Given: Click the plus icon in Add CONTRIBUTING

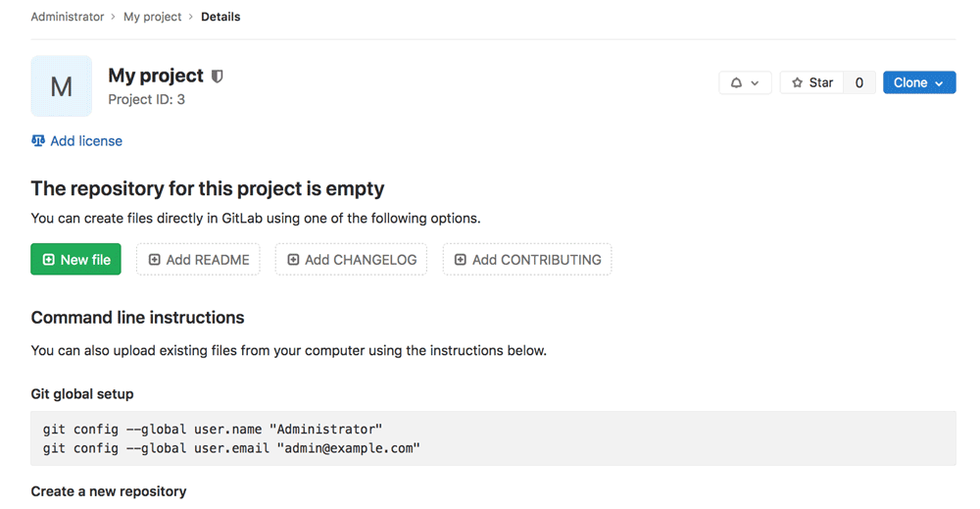Looking at the screenshot, I should click(x=461, y=260).
